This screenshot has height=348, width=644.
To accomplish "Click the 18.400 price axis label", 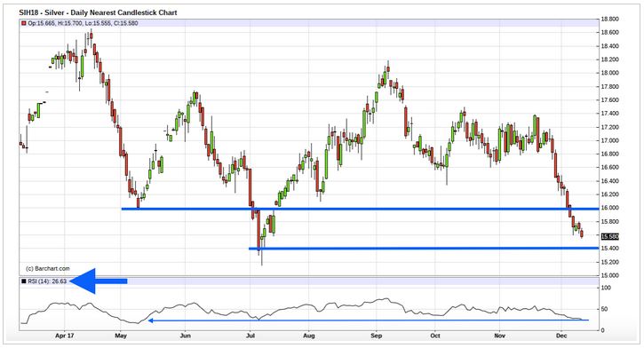I will 610,46.
